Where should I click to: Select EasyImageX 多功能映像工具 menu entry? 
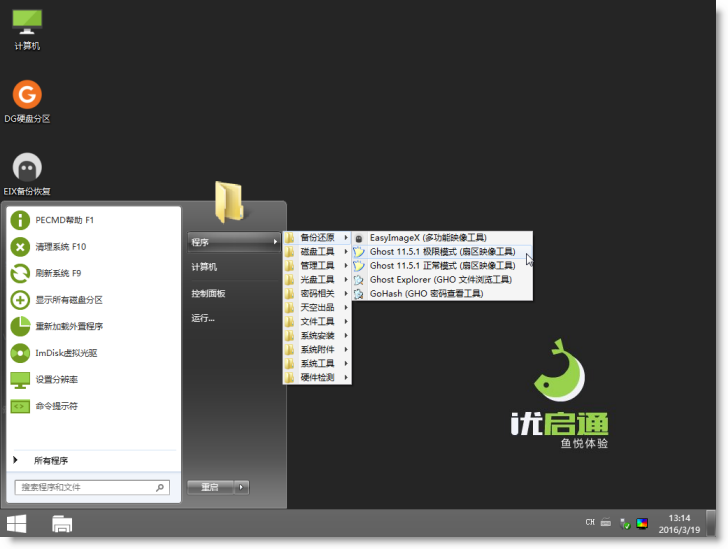click(x=427, y=238)
